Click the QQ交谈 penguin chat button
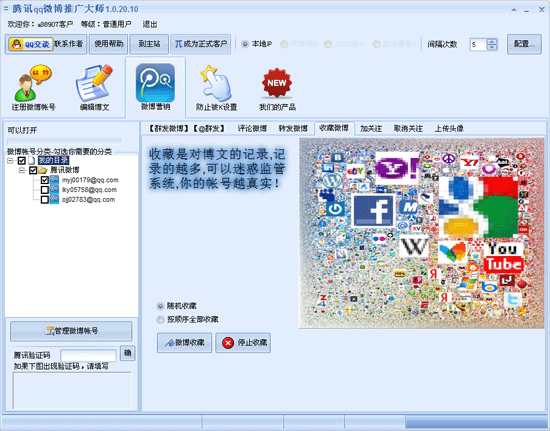The image size is (550, 431). [31, 44]
